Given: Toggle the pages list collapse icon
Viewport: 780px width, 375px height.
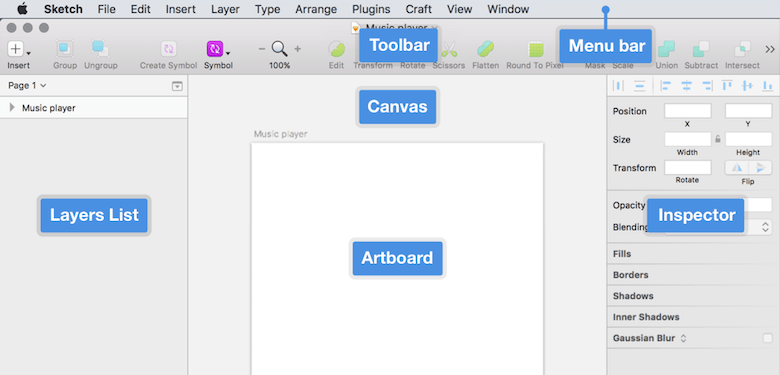Looking at the screenshot, I should (x=177, y=86).
